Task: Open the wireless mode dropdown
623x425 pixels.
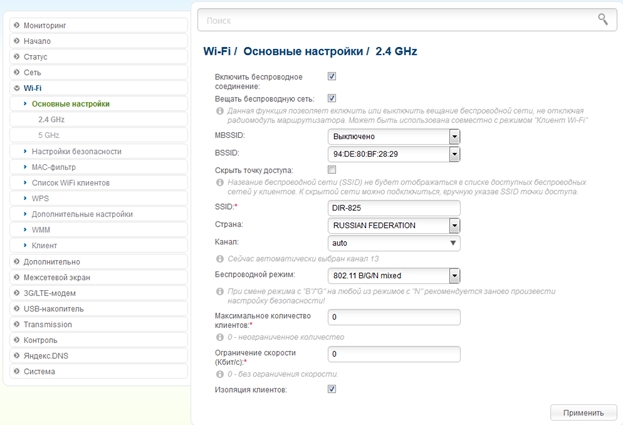Action: point(454,275)
